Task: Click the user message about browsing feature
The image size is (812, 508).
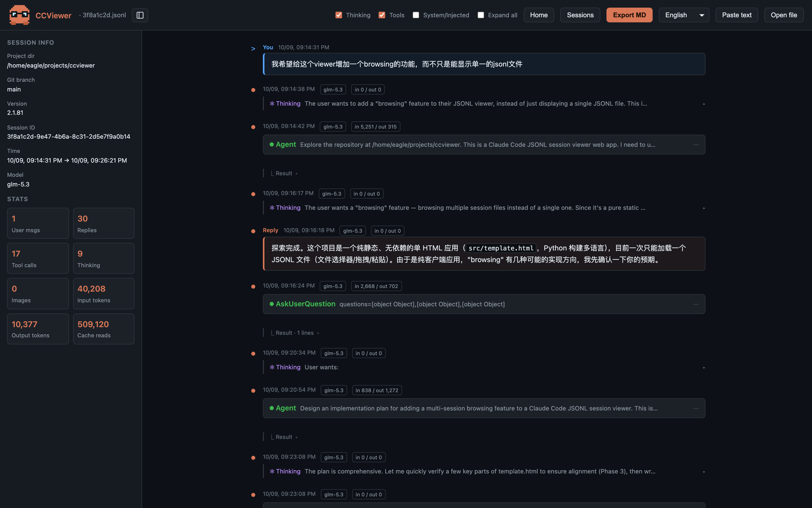Action: 484,64
